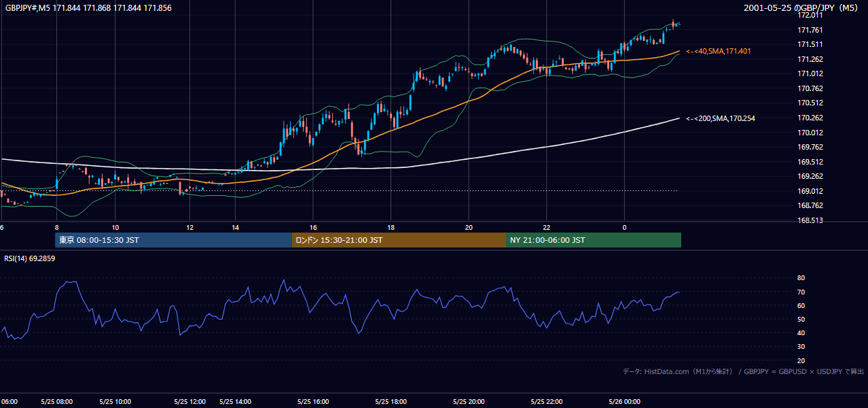868x408 pixels.
Task: Click the 170.012 price axis label
Action: [810, 133]
